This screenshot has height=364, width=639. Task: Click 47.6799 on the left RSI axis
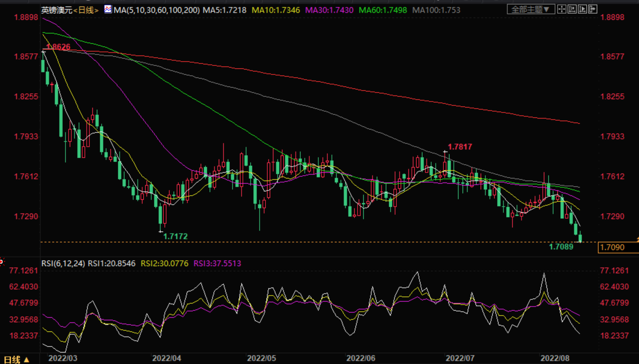click(x=24, y=303)
